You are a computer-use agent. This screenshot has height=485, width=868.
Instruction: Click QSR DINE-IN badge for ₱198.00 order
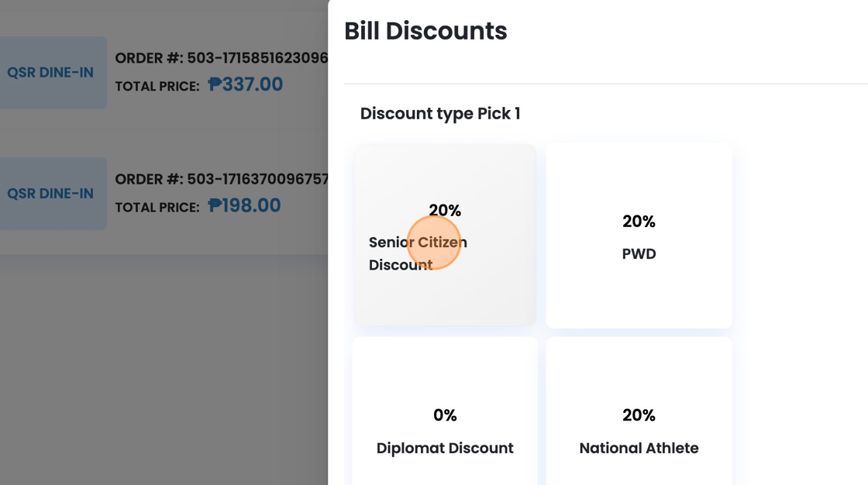pos(51,194)
